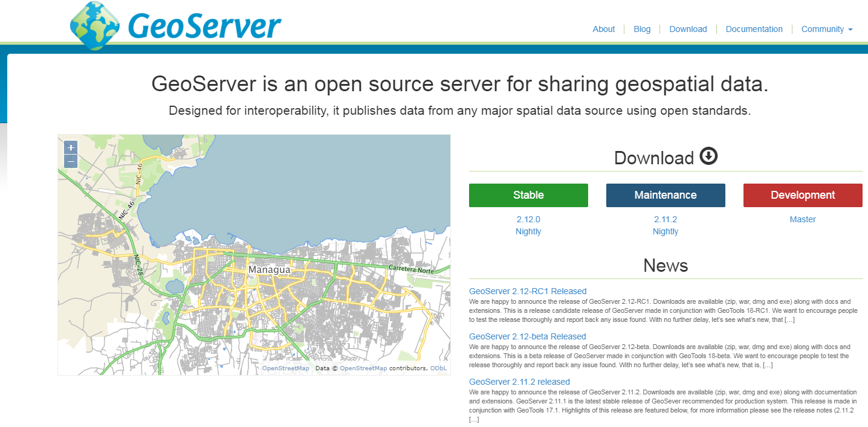Open the 2.11.2 maintenance version link
Viewport: 868px width, 427px height.
click(x=666, y=219)
